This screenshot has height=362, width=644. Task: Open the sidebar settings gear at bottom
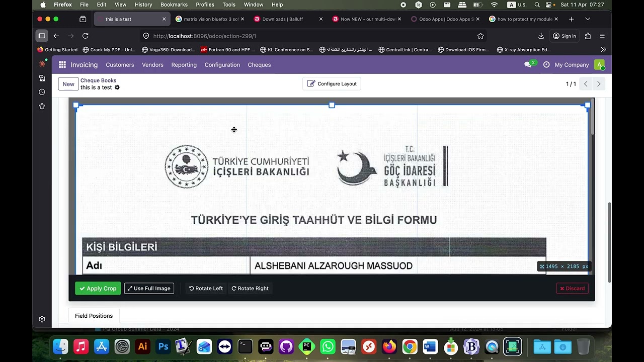42,319
